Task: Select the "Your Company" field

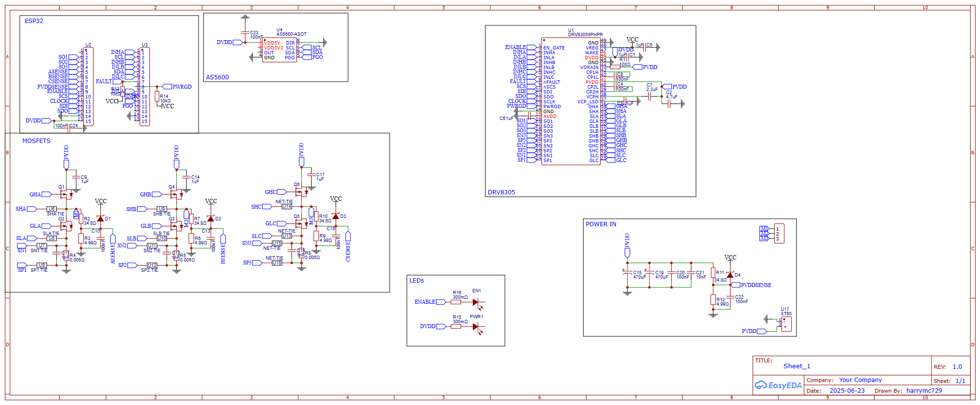Action: 860,380
